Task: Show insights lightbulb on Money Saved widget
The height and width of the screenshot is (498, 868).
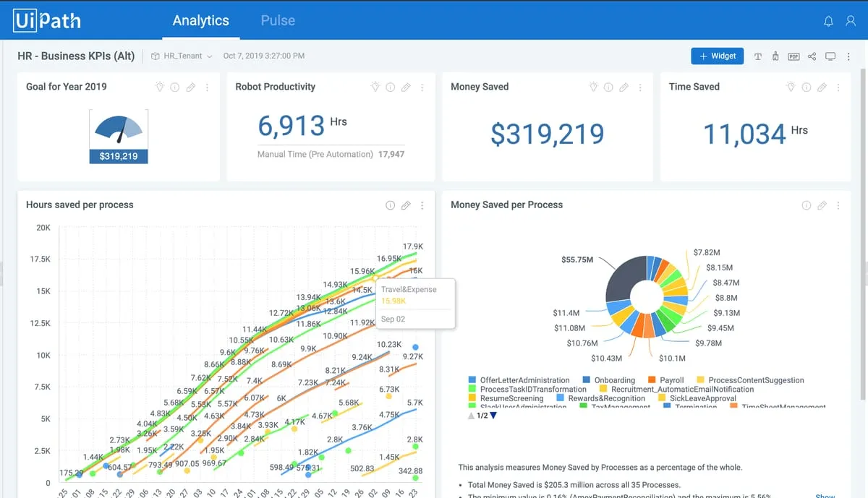Action: (593, 87)
